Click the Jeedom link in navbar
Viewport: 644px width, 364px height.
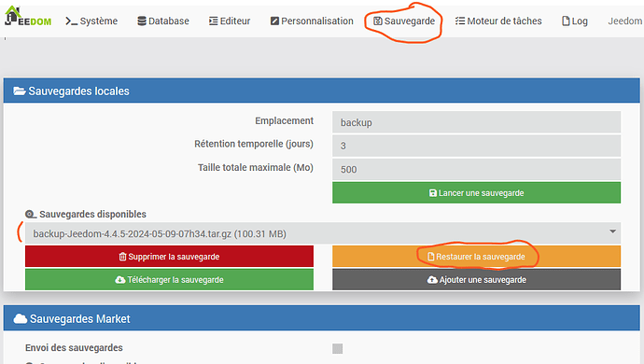pos(625,21)
